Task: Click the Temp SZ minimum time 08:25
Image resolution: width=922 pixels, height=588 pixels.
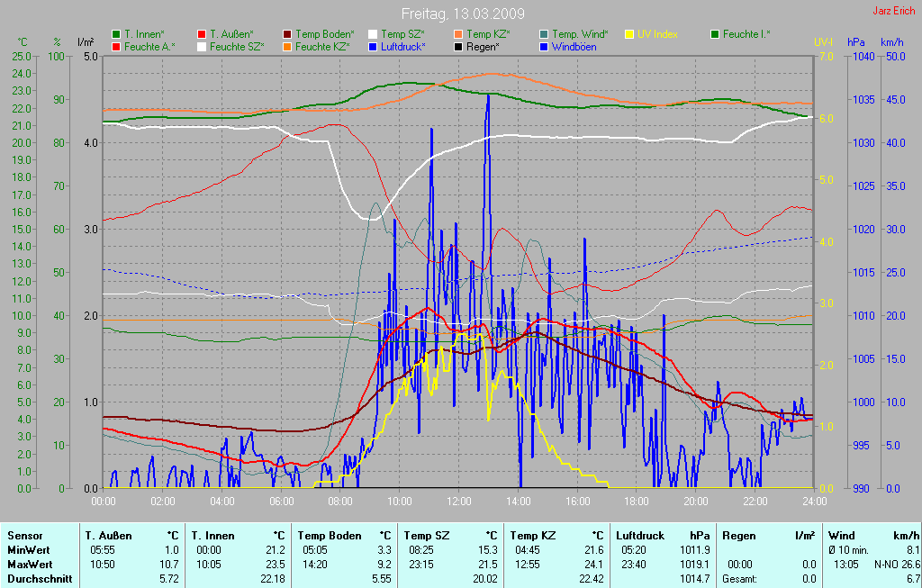Action: coord(421,550)
